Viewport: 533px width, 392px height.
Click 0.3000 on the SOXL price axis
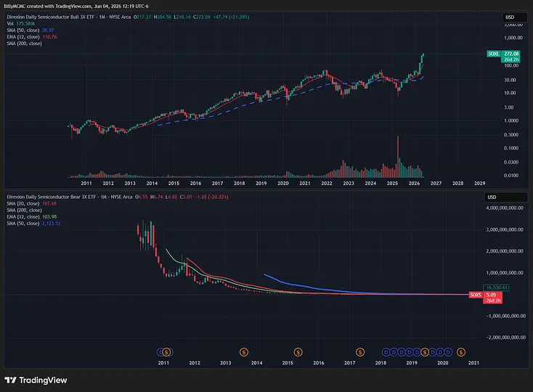pyautogui.click(x=511, y=135)
